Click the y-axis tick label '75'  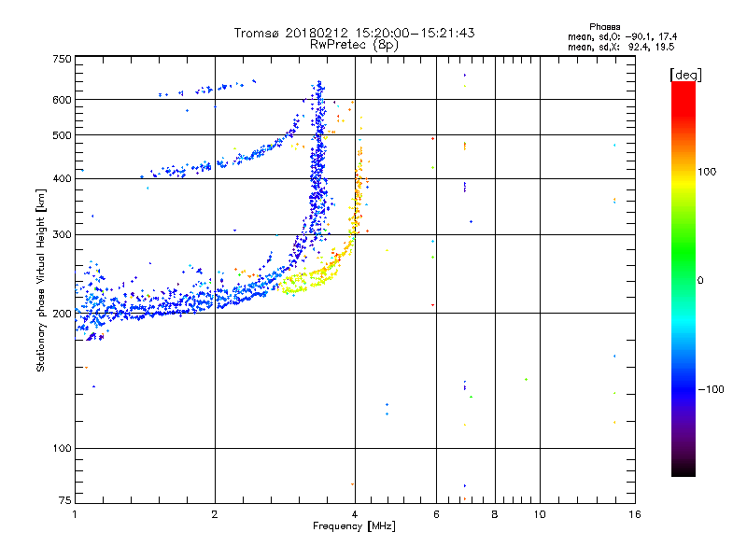pyautogui.click(x=65, y=500)
